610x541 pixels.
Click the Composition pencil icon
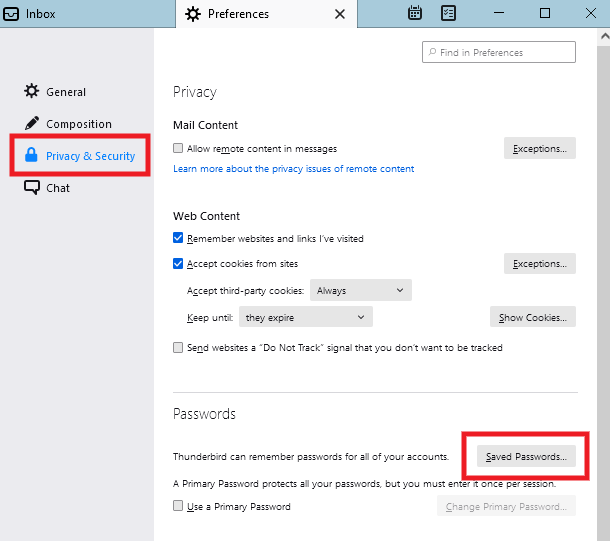(x=32, y=123)
